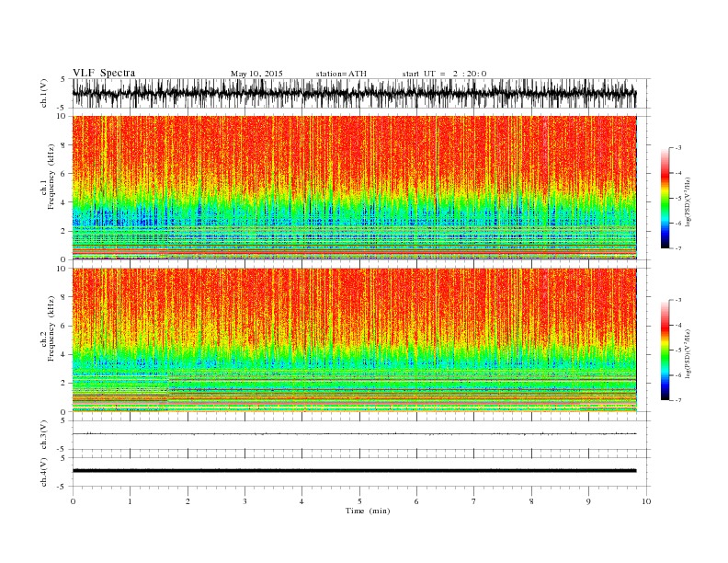Screen dimensions: 728x563
Task: Click the ch.3 voltage thin trace
Action: pos(355,434)
